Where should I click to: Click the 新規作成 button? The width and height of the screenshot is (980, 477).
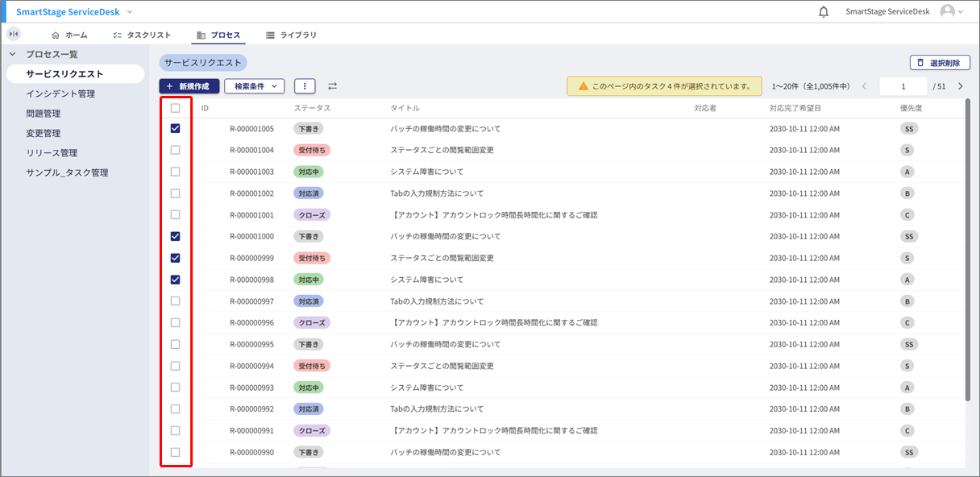(189, 86)
